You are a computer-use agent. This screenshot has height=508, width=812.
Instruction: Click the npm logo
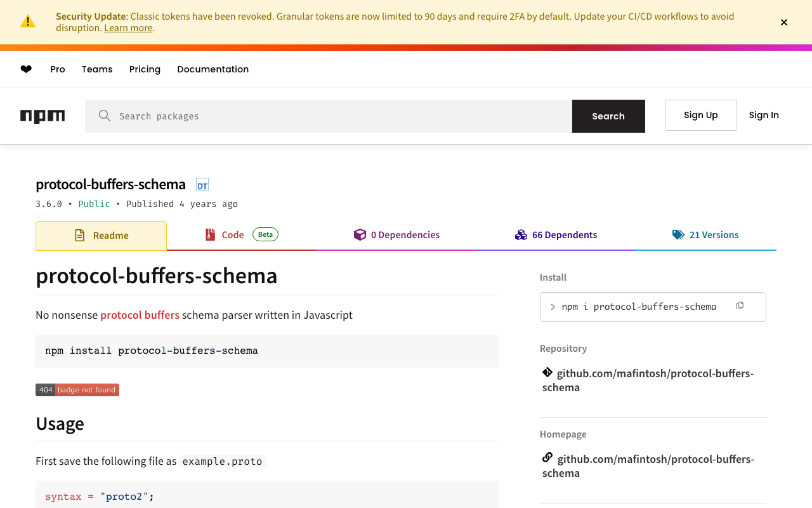pos(43,116)
